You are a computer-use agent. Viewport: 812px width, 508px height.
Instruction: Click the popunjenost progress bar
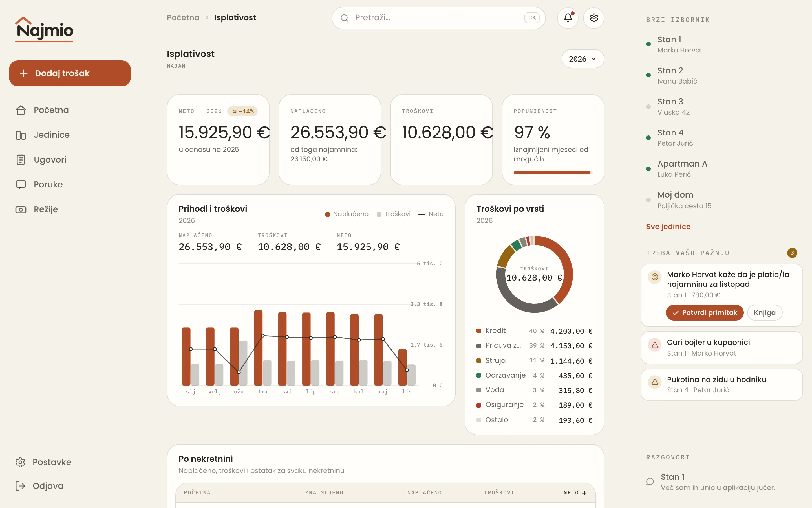point(553,173)
